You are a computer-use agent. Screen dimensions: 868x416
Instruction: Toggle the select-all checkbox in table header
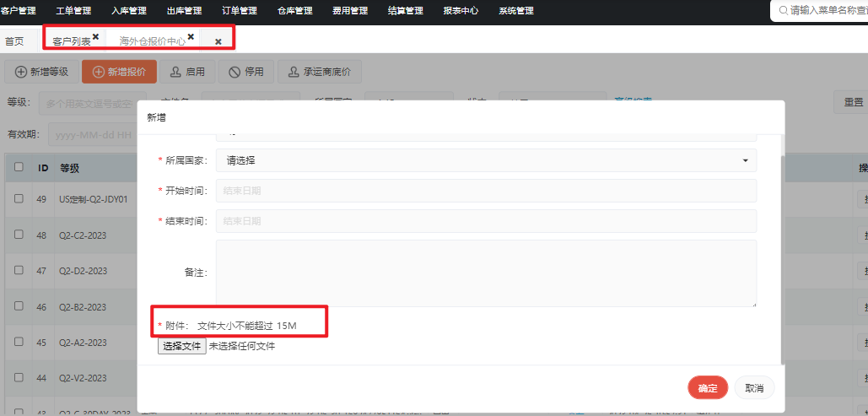click(x=19, y=167)
